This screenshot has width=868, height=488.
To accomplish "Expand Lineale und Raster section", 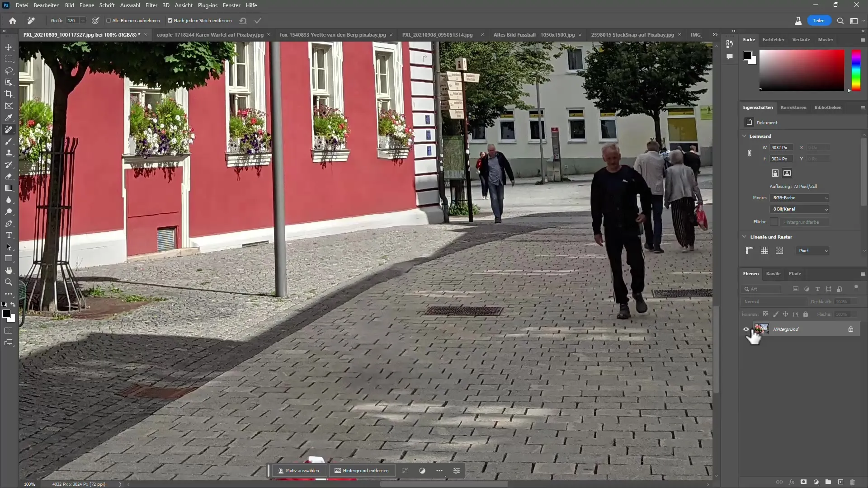I will tap(746, 237).
